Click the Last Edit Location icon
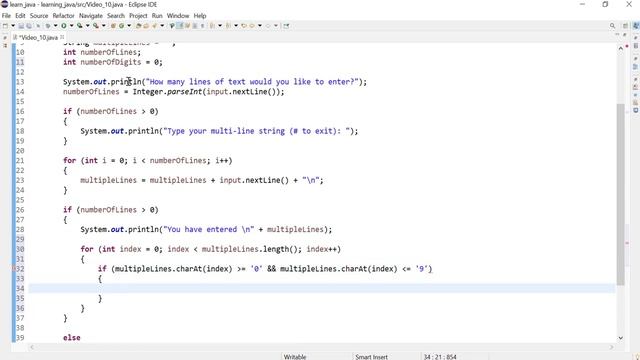The height and width of the screenshot is (360, 640). (x=244, y=26)
